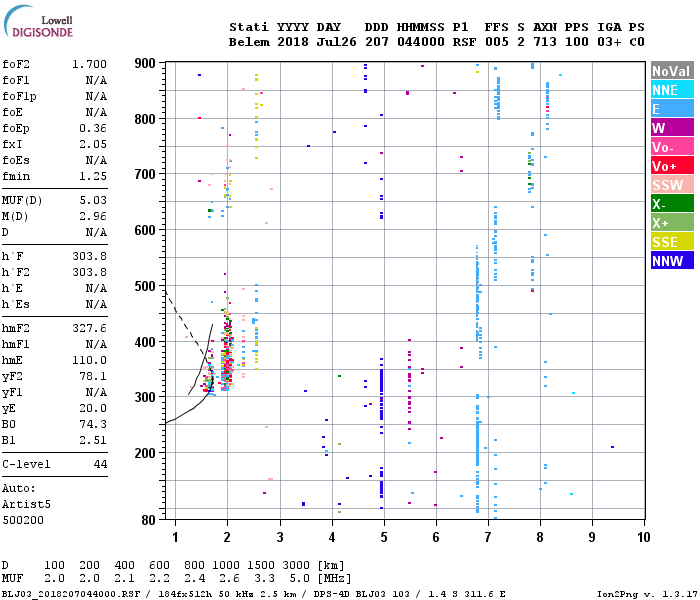
Task: Click the yF2 value 78.1
Action: pyautogui.click(x=93, y=376)
